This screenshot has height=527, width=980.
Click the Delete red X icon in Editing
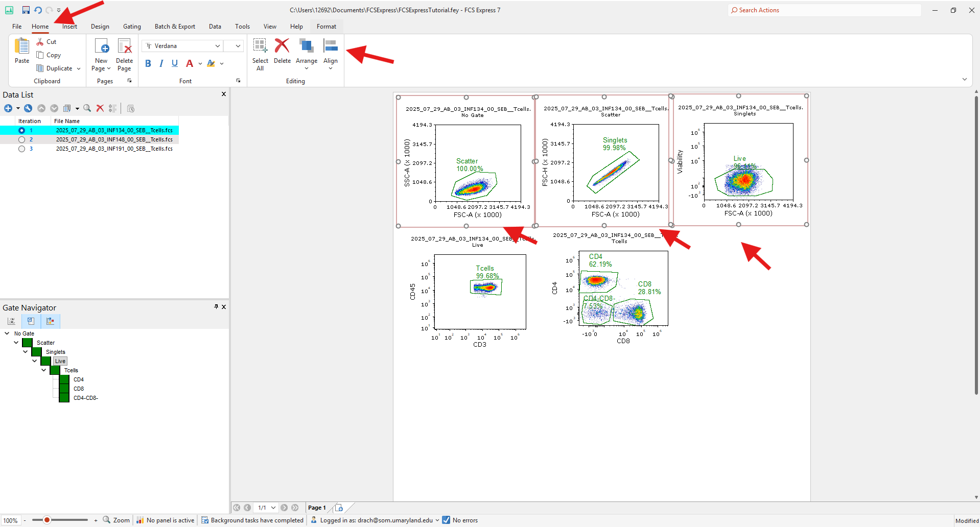[282, 46]
